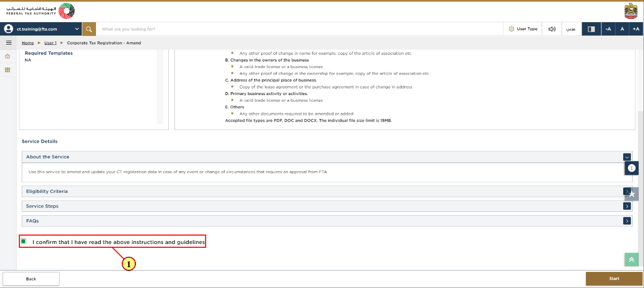Click the 'NA' value under Required Templates
The width and height of the screenshot is (644, 288).
[28, 60]
